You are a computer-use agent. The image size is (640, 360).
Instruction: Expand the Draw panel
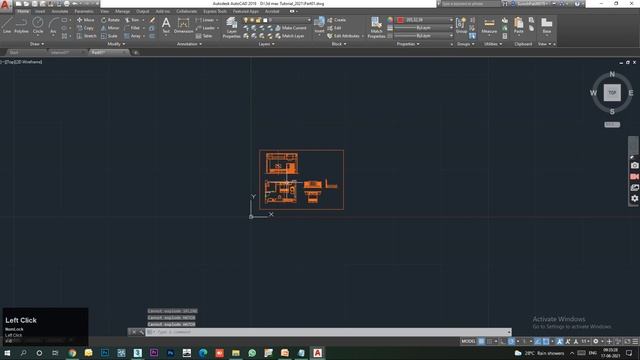click(37, 44)
